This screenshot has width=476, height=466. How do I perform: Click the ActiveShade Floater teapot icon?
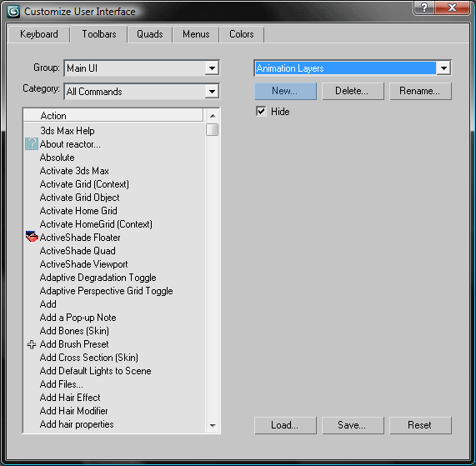pos(32,237)
